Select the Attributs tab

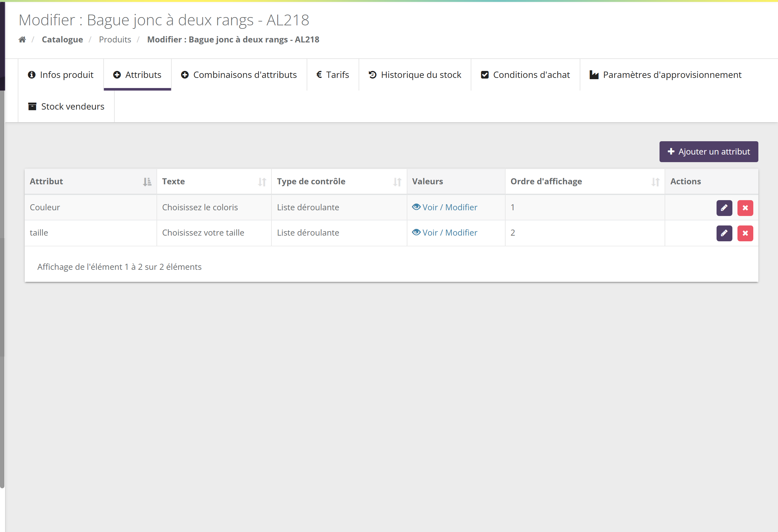137,75
